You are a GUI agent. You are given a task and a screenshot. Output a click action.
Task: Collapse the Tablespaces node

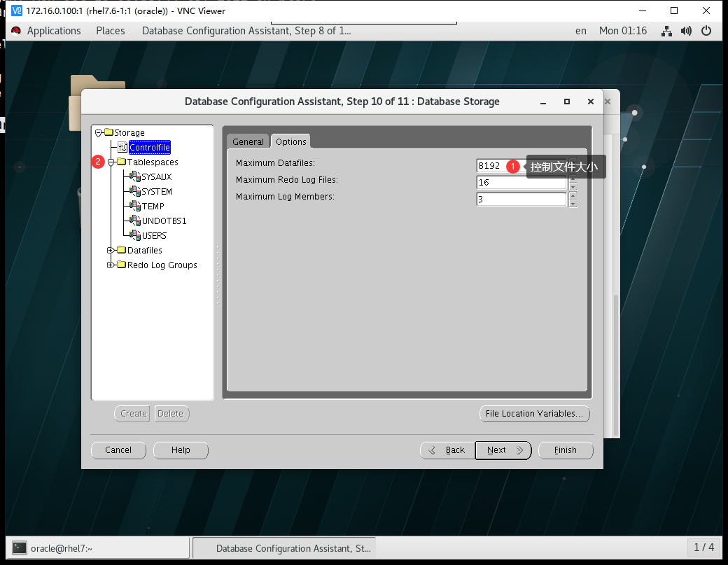pos(111,162)
